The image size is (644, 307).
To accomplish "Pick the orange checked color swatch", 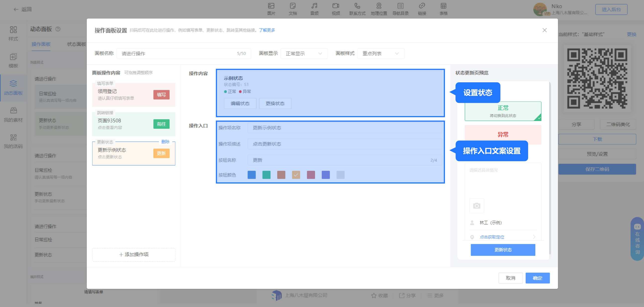I will tap(296, 175).
